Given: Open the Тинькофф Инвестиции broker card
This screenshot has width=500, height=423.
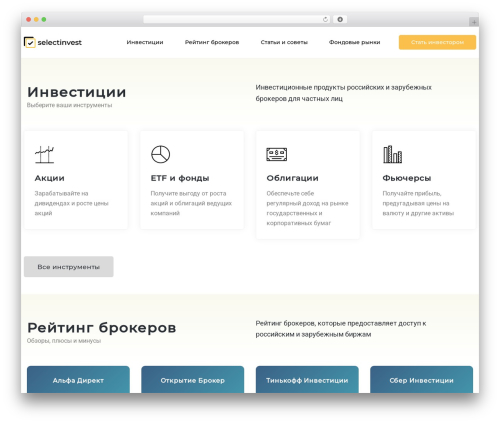Looking at the screenshot, I should coord(307,380).
